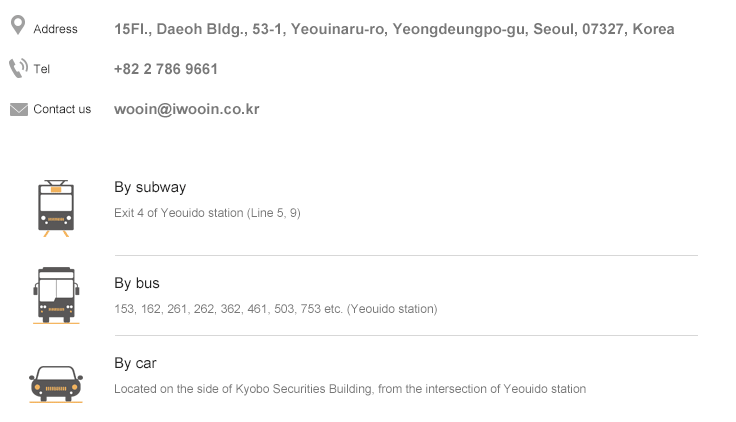Click the Daeoh Bldg. street address text

tap(394, 29)
